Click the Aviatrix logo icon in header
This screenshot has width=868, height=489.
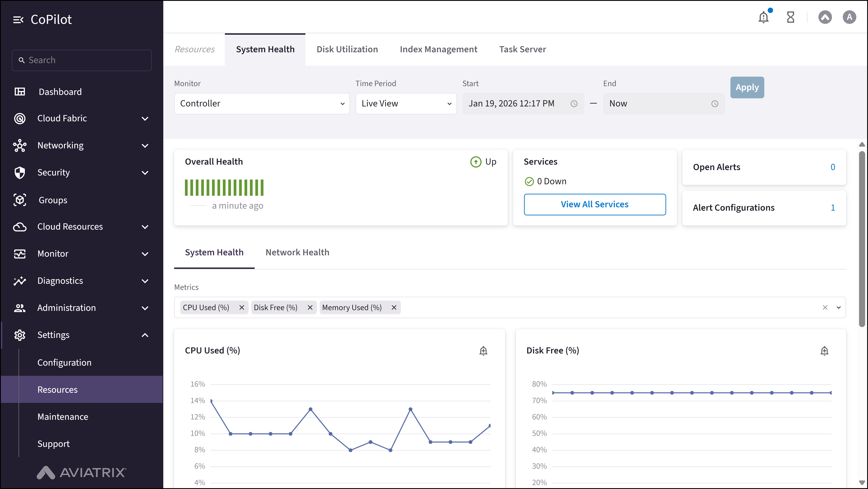[825, 17]
